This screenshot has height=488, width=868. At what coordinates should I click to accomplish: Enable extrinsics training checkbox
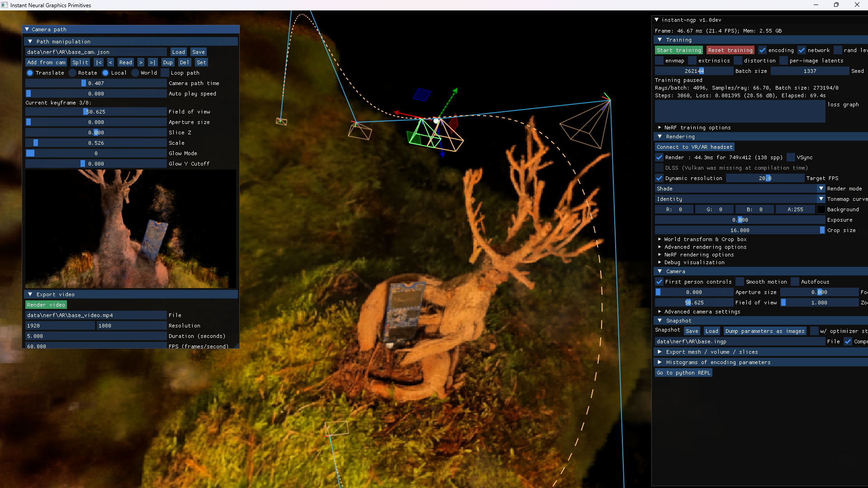pyautogui.click(x=693, y=61)
